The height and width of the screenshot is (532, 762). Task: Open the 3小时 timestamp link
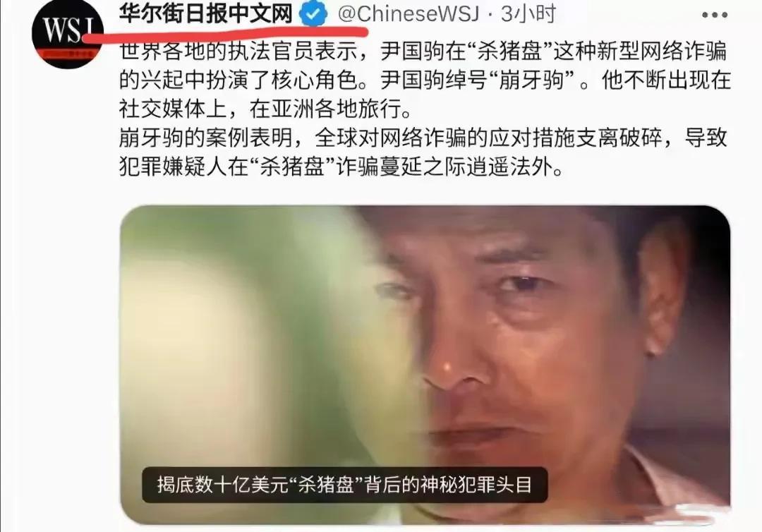tap(528, 14)
